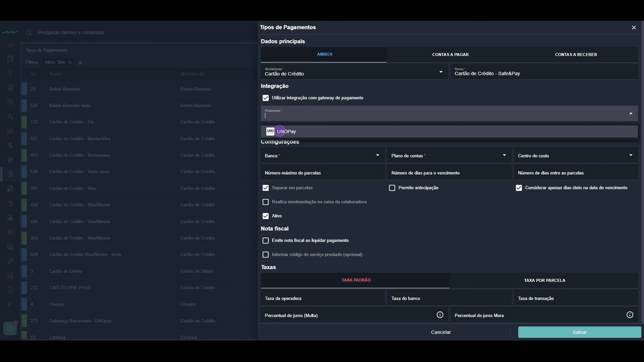Click the lightbulb icon in the sidebar
This screenshot has width=644, height=362.
tap(10, 73)
